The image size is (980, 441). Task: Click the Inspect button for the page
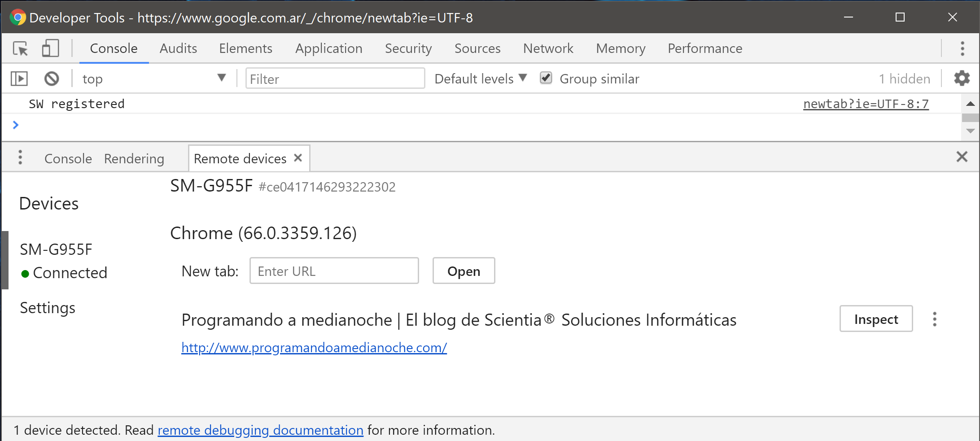pyautogui.click(x=875, y=319)
